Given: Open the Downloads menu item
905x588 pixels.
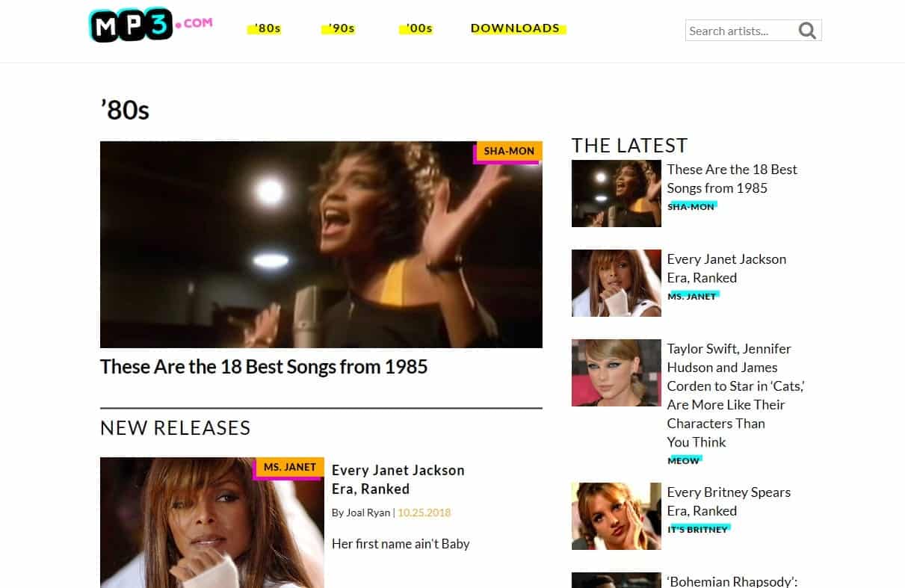Looking at the screenshot, I should pos(516,28).
